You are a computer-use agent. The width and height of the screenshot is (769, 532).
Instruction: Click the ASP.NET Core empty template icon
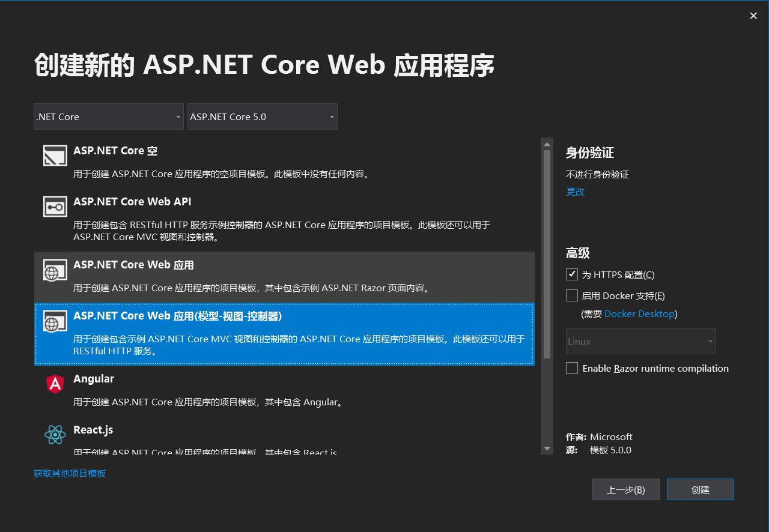coord(55,155)
